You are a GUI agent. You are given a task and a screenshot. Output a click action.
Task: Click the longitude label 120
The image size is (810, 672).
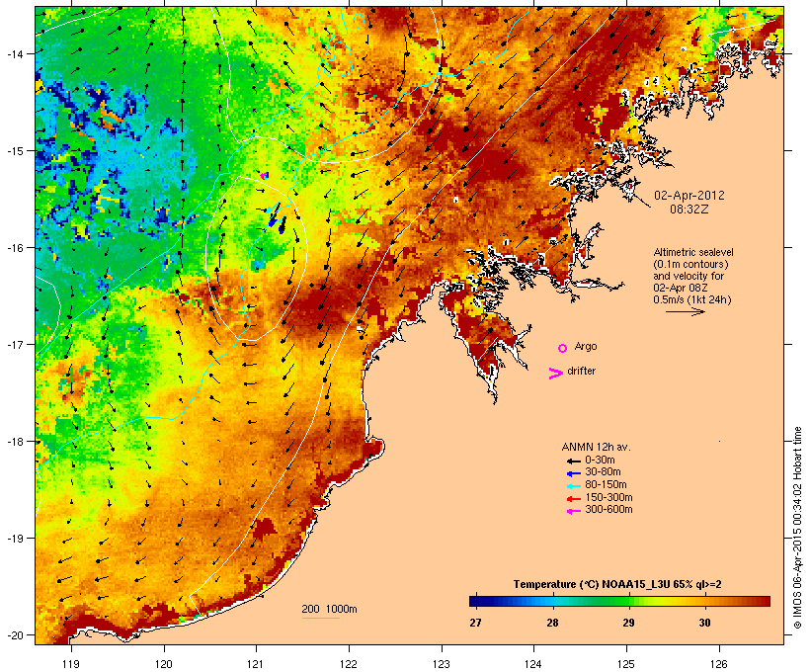click(164, 664)
